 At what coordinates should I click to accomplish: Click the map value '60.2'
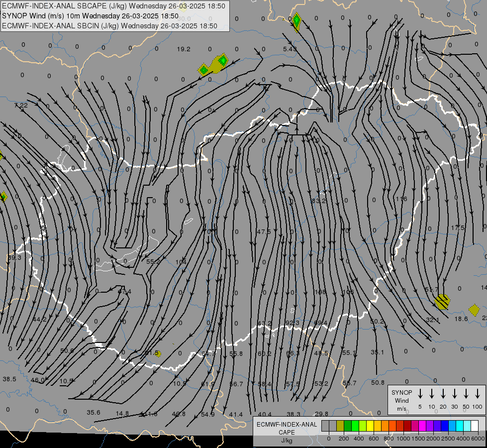(264, 353)
